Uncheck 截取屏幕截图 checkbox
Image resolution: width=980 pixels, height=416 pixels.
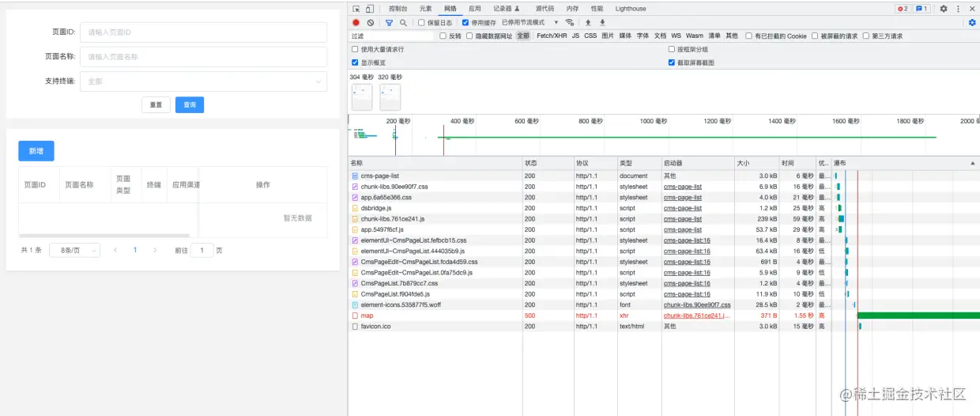pyautogui.click(x=672, y=62)
